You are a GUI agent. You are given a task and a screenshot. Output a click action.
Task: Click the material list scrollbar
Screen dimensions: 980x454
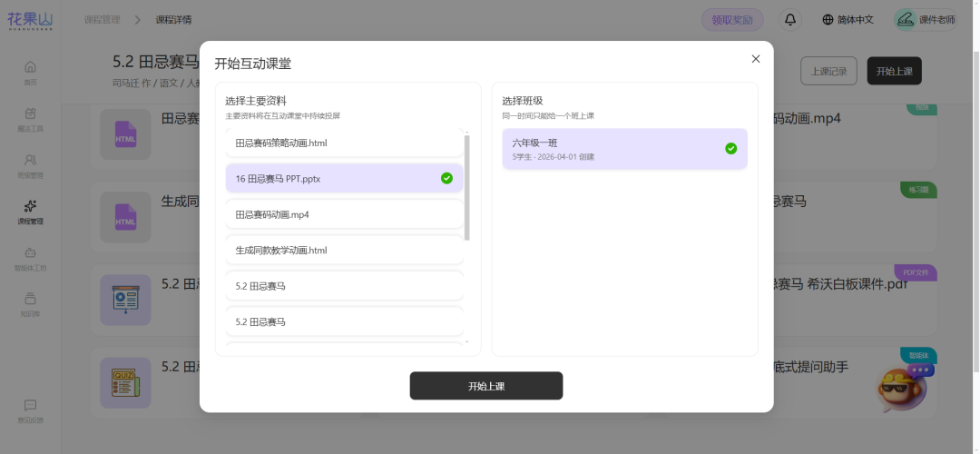click(x=467, y=186)
